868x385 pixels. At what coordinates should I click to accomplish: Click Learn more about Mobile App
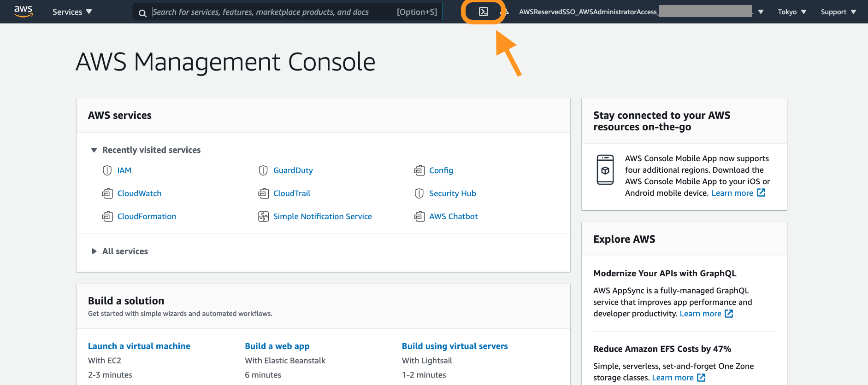732,193
